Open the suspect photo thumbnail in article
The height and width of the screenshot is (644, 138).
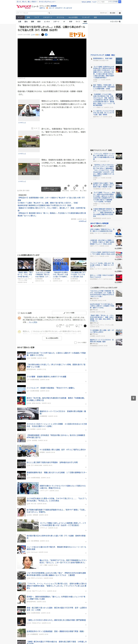[29, 110]
